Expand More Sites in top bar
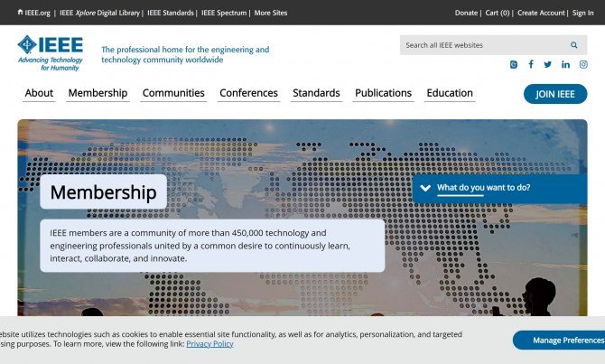This screenshot has width=605, height=364. (x=271, y=13)
